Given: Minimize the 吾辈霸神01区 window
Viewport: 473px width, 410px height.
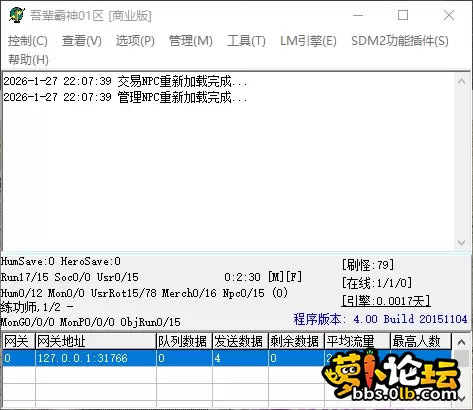Looking at the screenshot, I should (x=358, y=15).
